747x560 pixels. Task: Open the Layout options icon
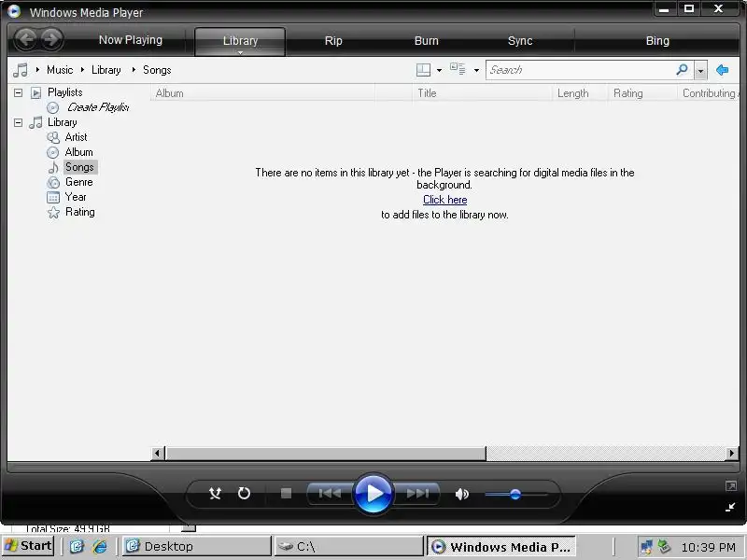423,70
